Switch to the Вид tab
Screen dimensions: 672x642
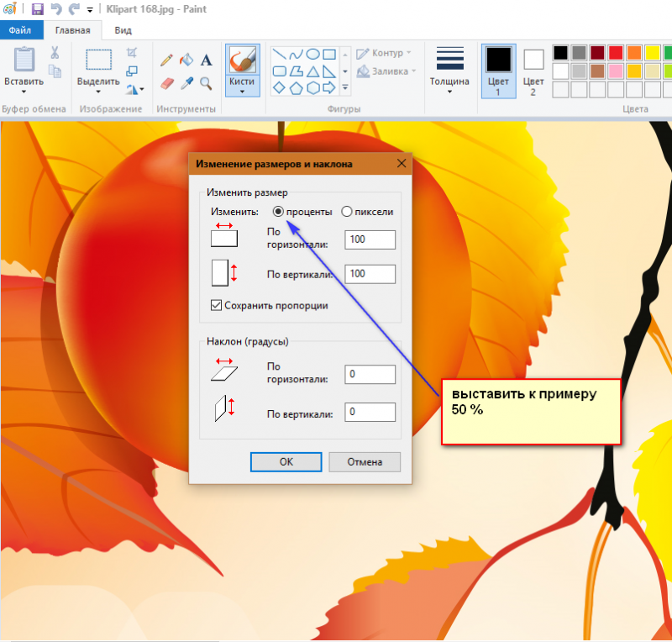pos(123,30)
